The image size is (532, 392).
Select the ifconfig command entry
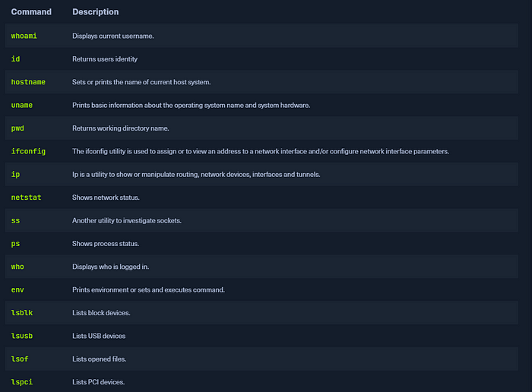28,151
